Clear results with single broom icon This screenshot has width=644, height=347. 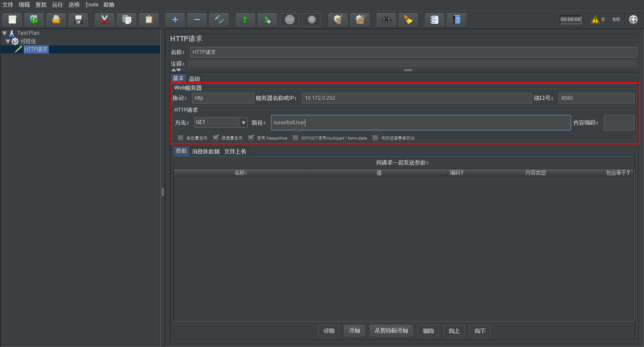(x=338, y=20)
